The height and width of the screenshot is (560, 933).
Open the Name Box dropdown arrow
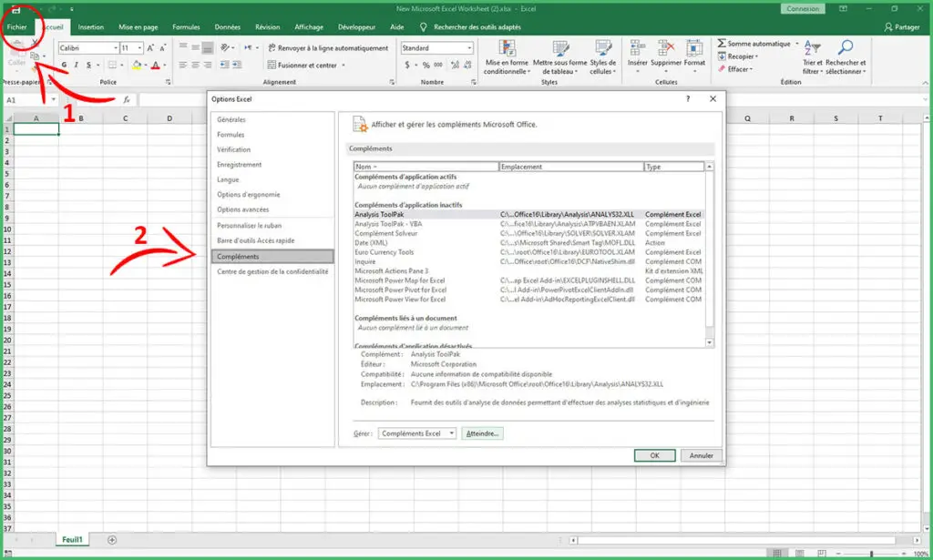click(53, 100)
